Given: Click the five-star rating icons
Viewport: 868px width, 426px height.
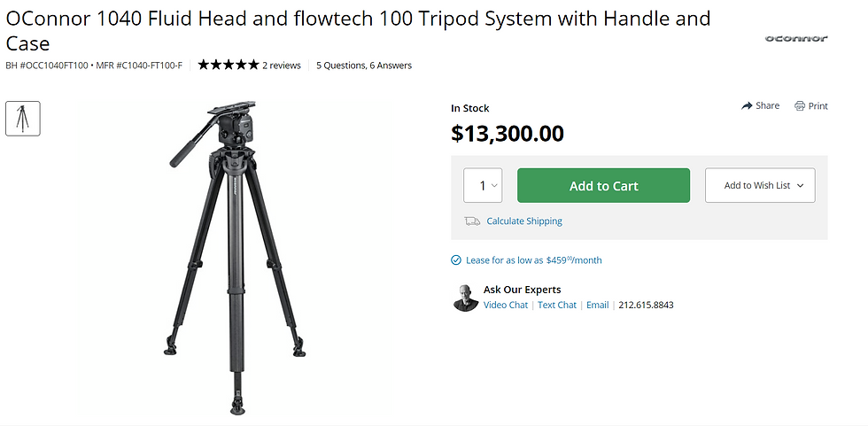Looking at the screenshot, I should (228, 66).
